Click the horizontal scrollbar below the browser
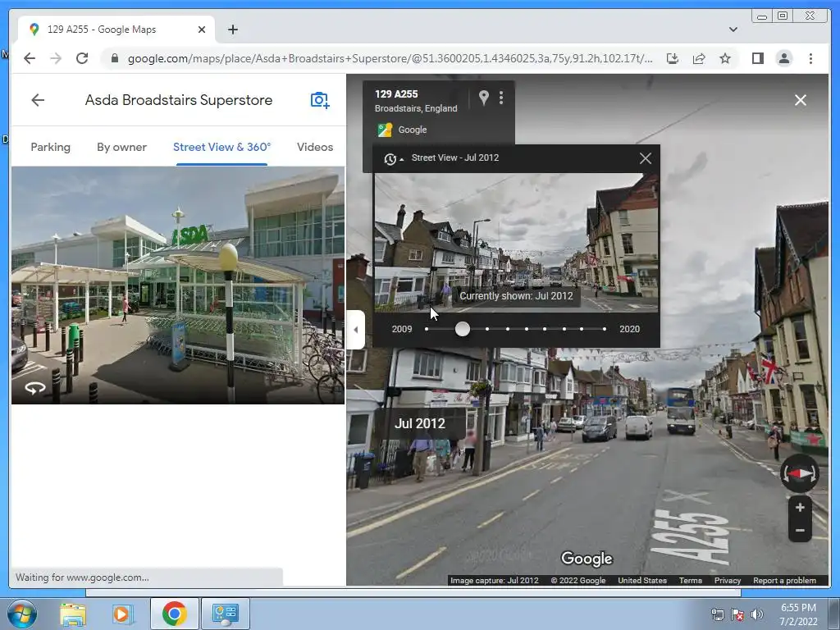 coord(413,592)
